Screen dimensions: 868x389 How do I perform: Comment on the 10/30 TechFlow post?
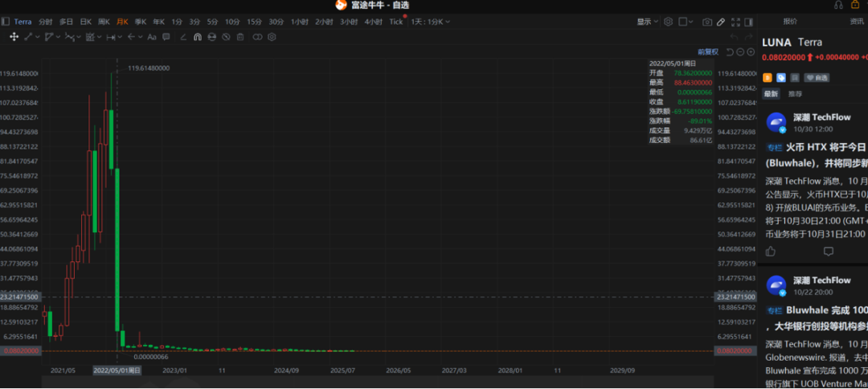pos(828,252)
